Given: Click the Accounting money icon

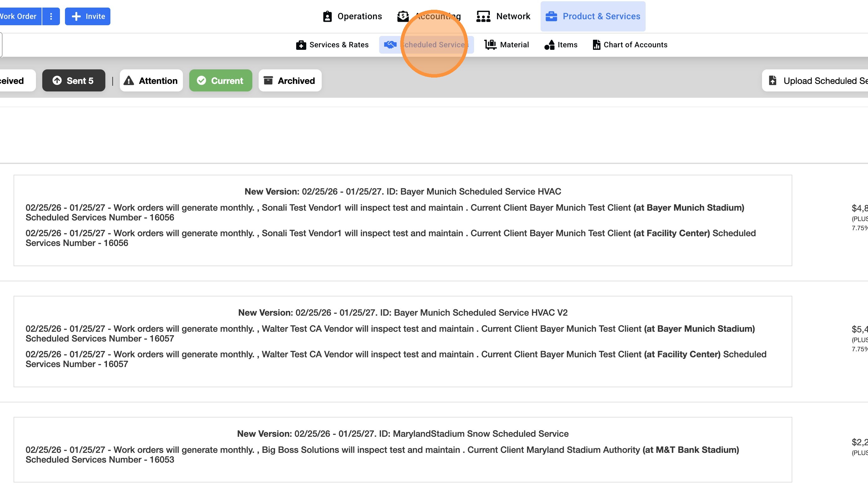Looking at the screenshot, I should click(403, 16).
